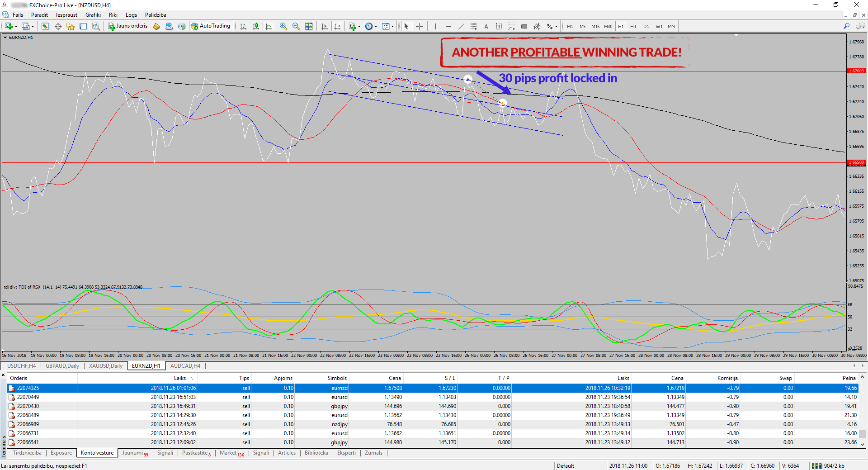Expand the New Chart dropdown arrow

tap(16, 26)
